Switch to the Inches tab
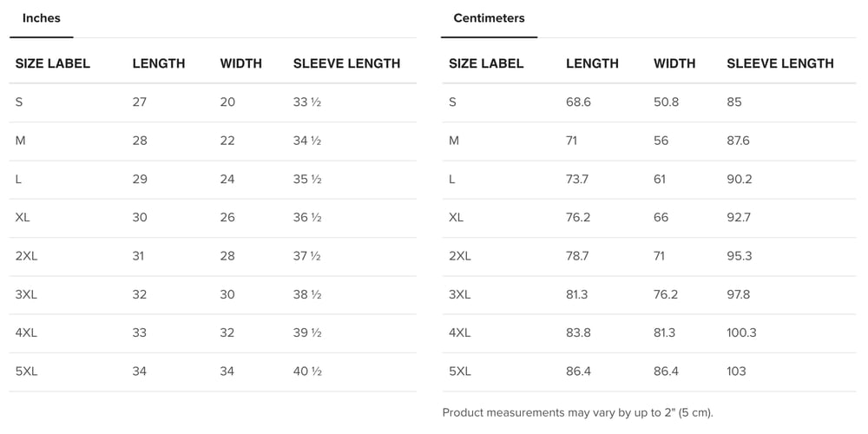Viewport: 868px width, 434px height. click(41, 18)
